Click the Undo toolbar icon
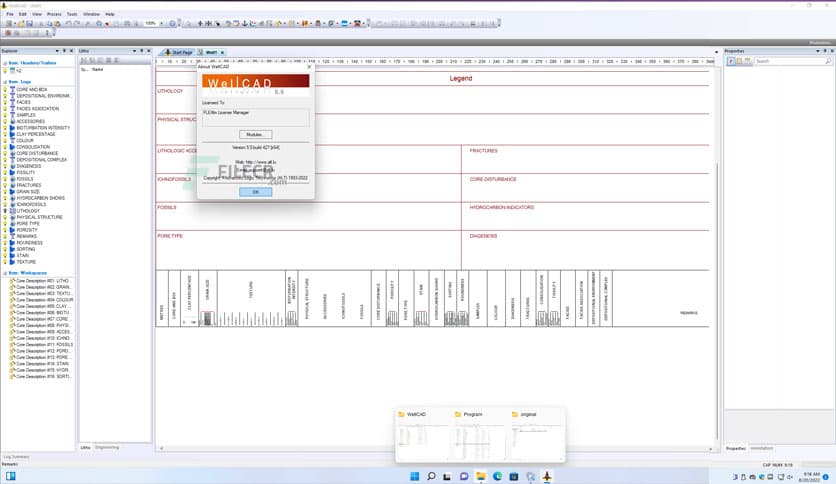The width and height of the screenshot is (836, 484). (68, 23)
